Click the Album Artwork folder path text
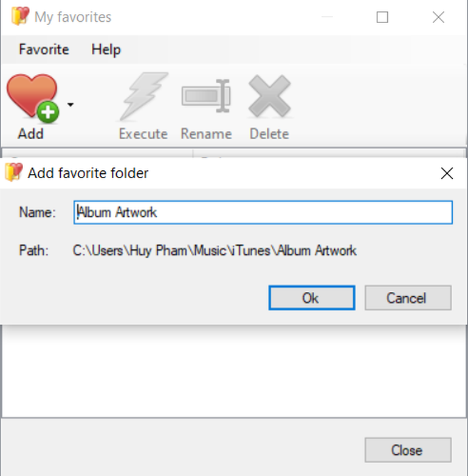This screenshot has width=468, height=476. (215, 250)
